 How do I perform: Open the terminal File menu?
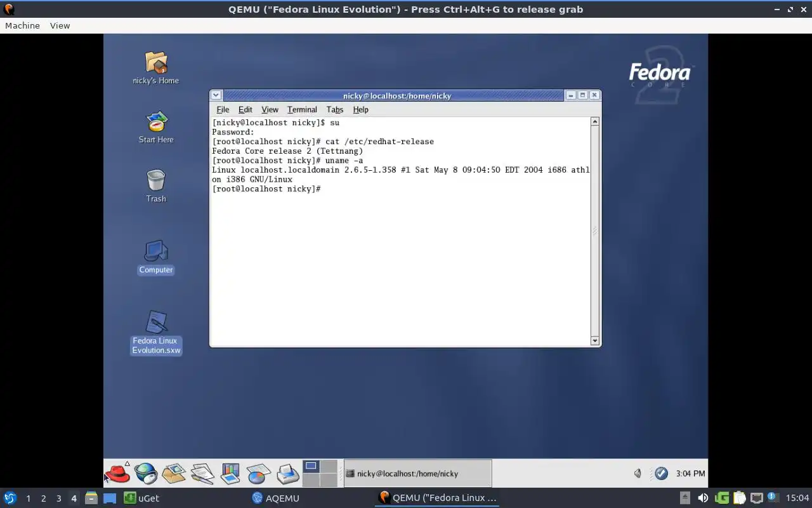click(x=223, y=109)
